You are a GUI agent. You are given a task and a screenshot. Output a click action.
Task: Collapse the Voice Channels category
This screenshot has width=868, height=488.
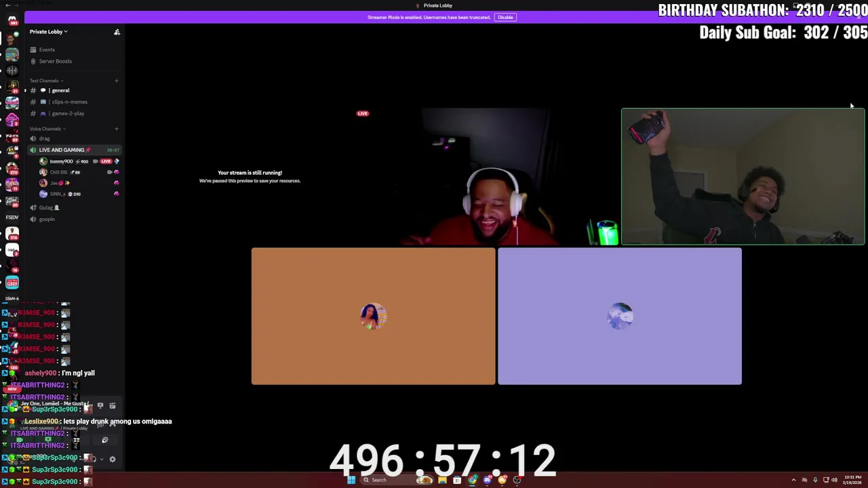point(47,129)
